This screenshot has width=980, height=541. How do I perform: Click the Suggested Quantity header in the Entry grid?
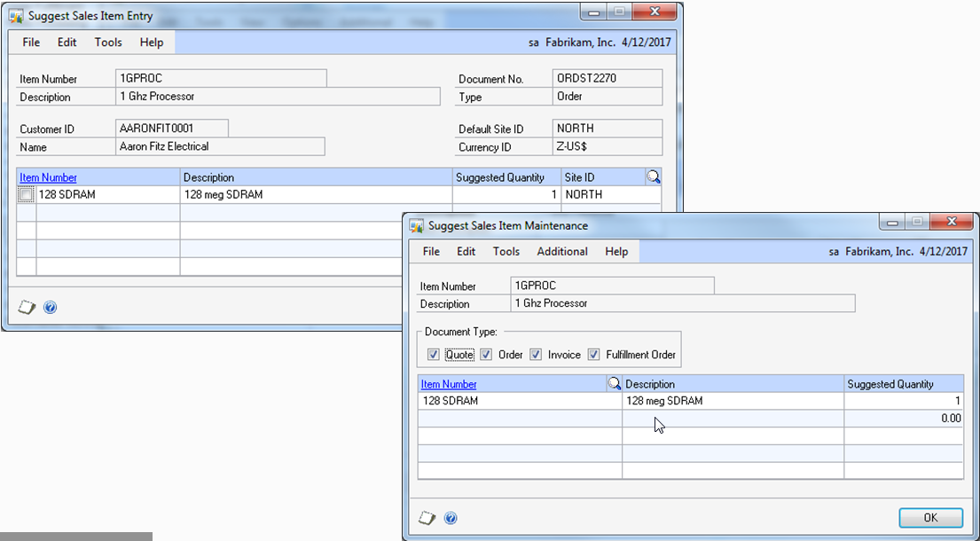[x=507, y=177]
